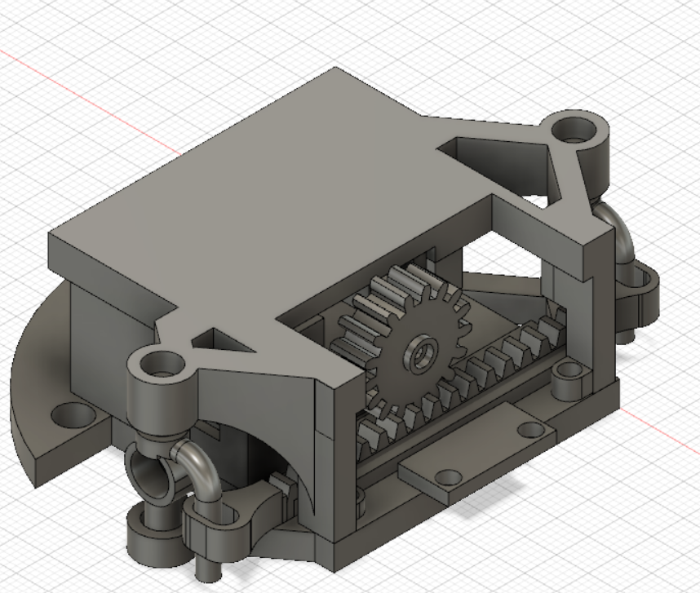Click the hole in the semicircular flange
Viewport: 700px width, 593px height.
pyautogui.click(x=72, y=417)
